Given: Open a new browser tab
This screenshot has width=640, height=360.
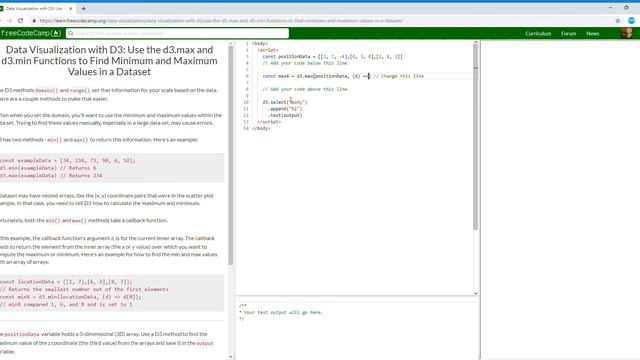Looking at the screenshot, I should click(x=83, y=8).
